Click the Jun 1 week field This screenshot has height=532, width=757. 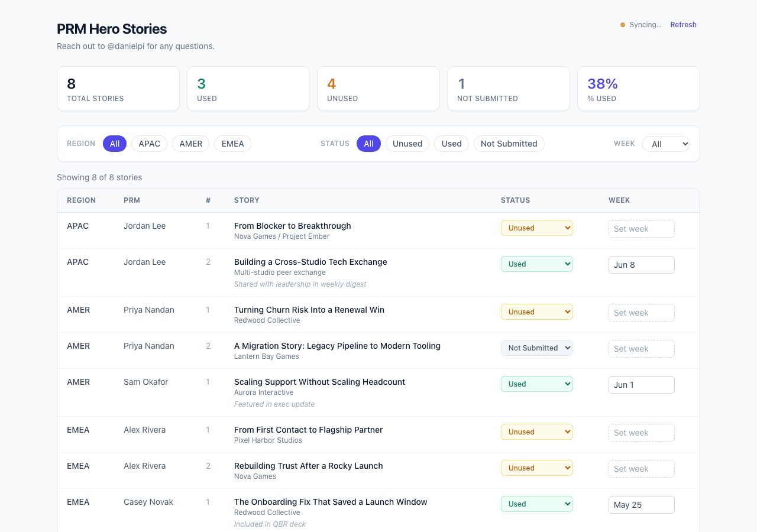(642, 385)
